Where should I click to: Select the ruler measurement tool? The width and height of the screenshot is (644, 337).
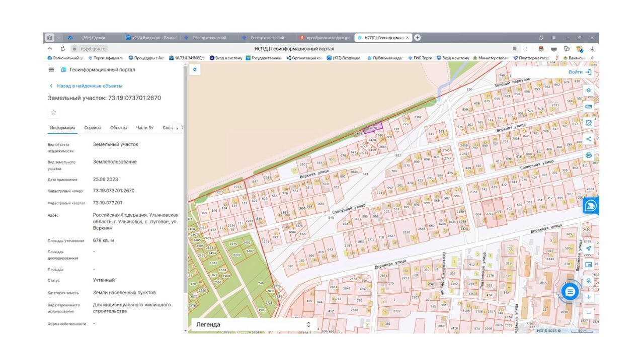click(x=589, y=107)
